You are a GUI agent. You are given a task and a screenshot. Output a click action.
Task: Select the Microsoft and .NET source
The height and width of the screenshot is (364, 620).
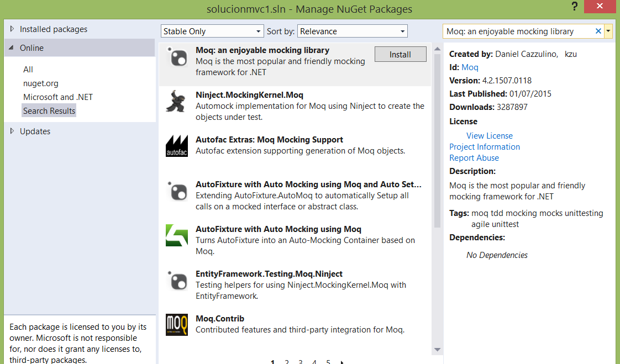(57, 97)
